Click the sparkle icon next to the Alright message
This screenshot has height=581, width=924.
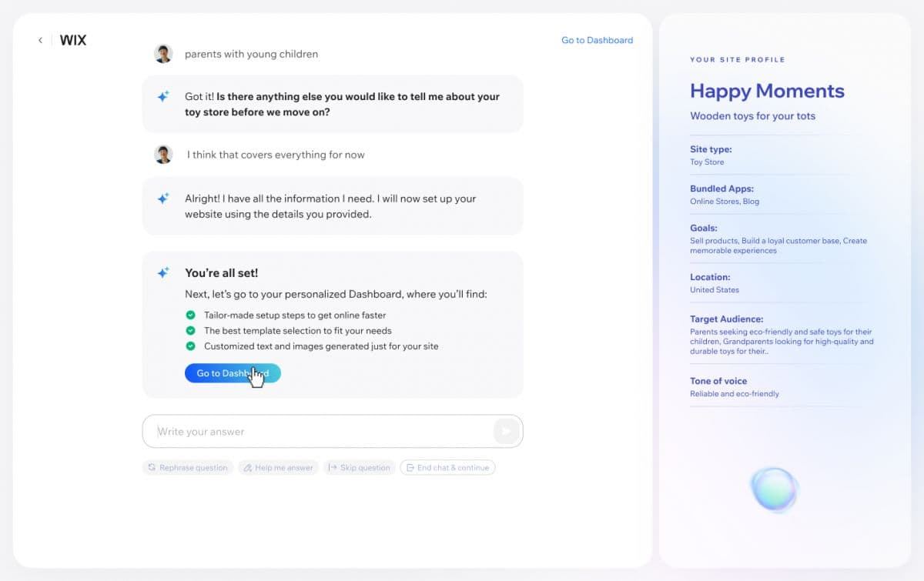162,198
